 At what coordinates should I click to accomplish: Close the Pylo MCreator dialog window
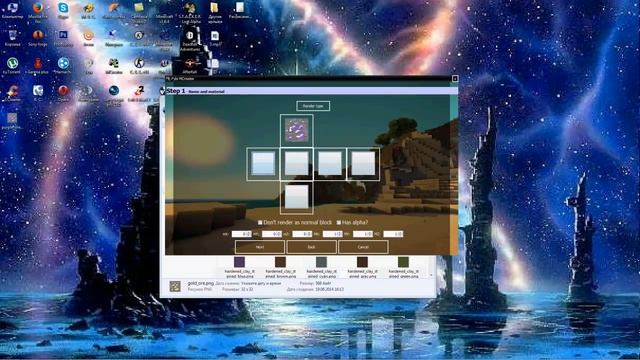coord(455,78)
